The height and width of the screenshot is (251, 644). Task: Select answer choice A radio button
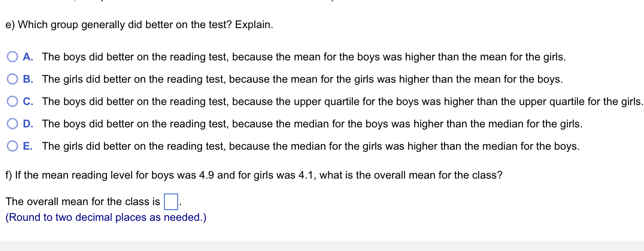pos(12,56)
